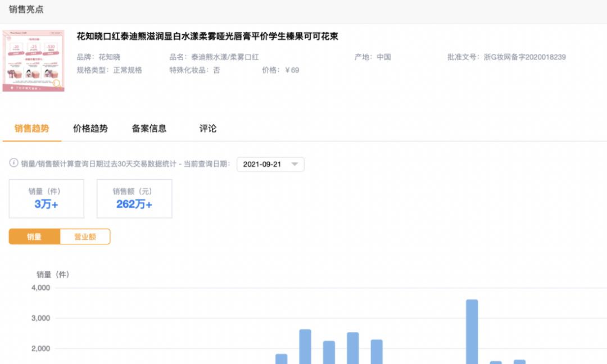
Task: Click the first blue bar in the chart
Action: [x=281, y=357]
